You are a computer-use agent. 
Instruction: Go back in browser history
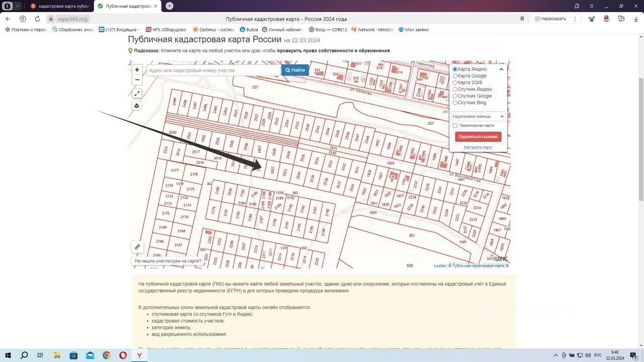8,19
